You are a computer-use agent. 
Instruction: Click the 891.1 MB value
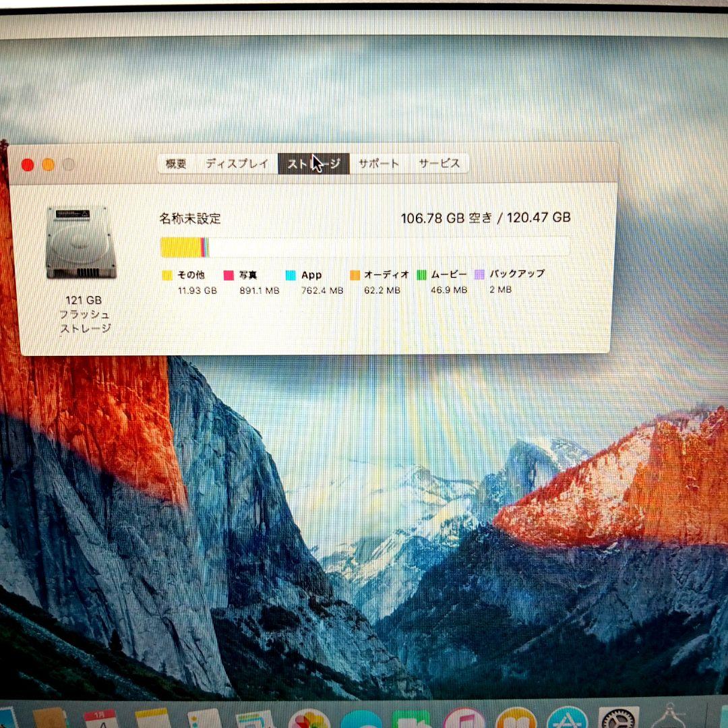(260, 291)
